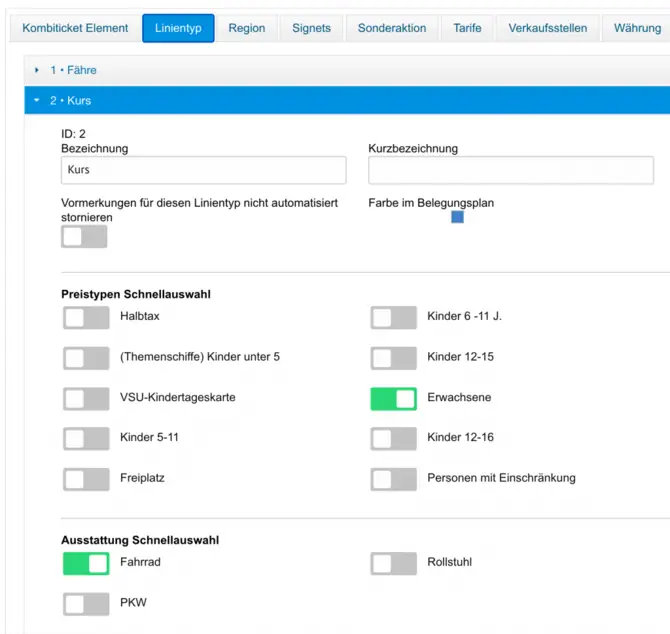Screen dimensions: 670x634
Task: Toggle the PKW equipment switch
Action: tap(86, 604)
